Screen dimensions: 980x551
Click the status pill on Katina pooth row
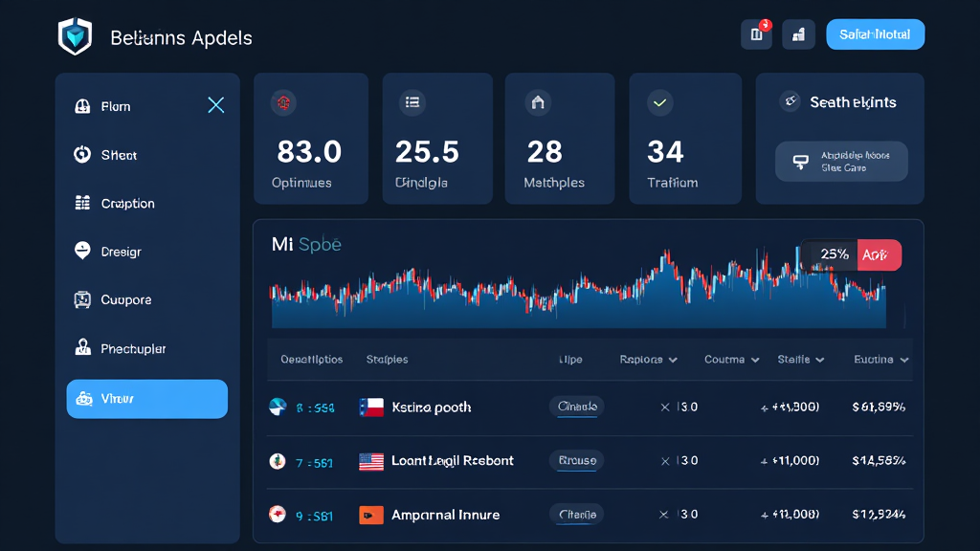coord(576,407)
